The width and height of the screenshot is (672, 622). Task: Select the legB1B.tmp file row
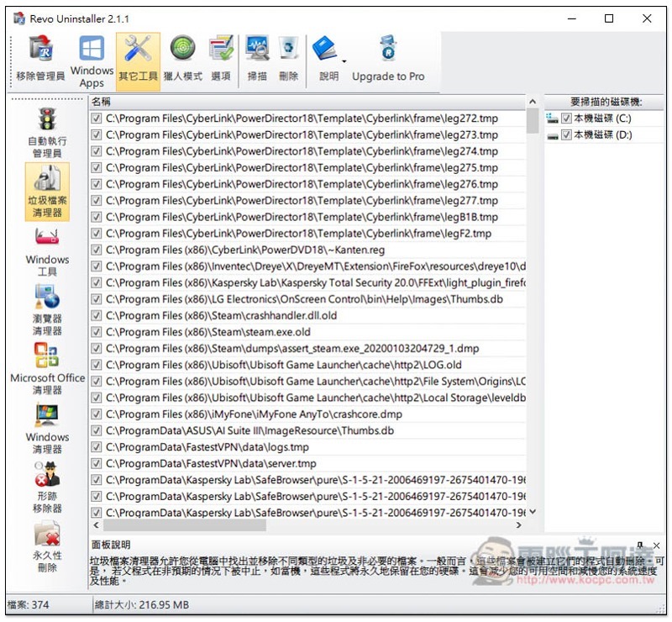307,217
